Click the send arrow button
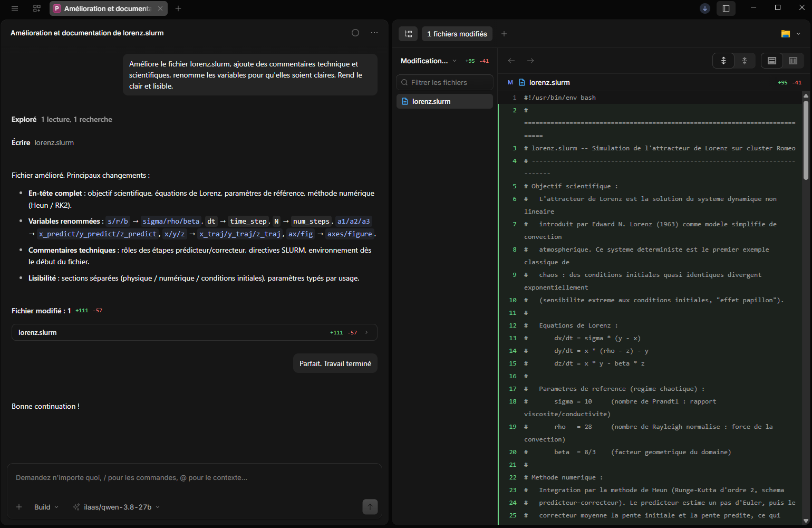This screenshot has width=812, height=528. point(370,507)
